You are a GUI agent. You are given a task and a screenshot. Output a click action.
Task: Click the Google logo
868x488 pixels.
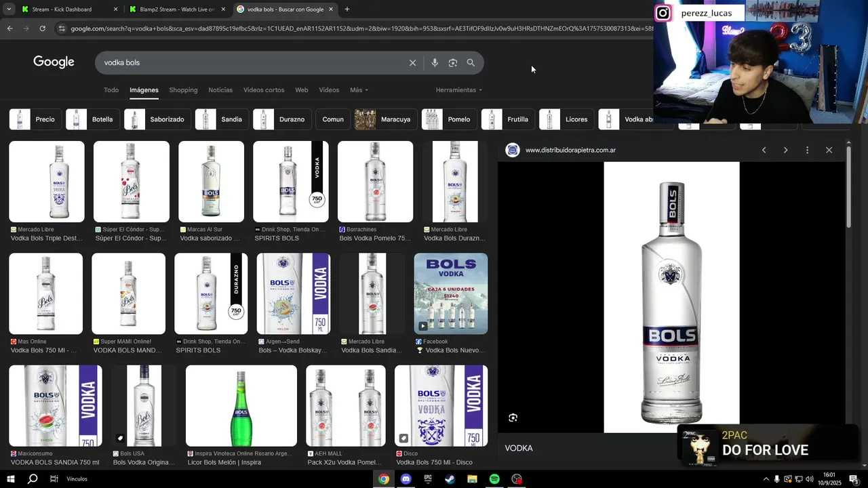54,62
